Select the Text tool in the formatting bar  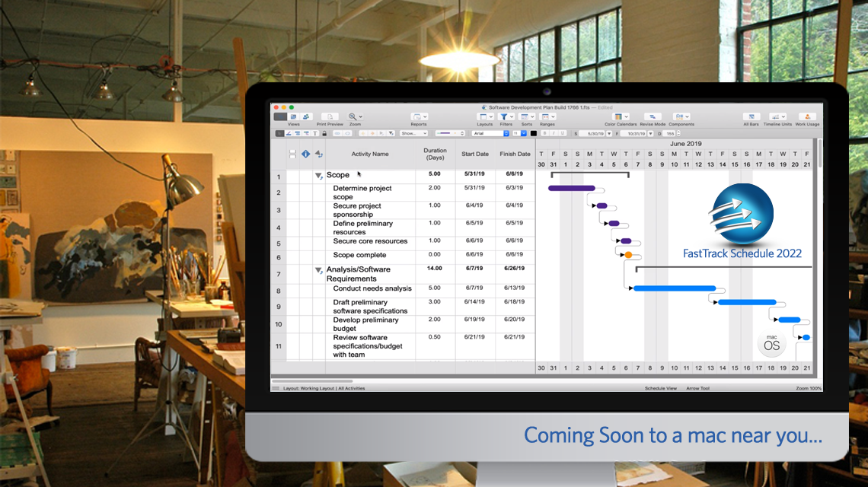point(315,132)
